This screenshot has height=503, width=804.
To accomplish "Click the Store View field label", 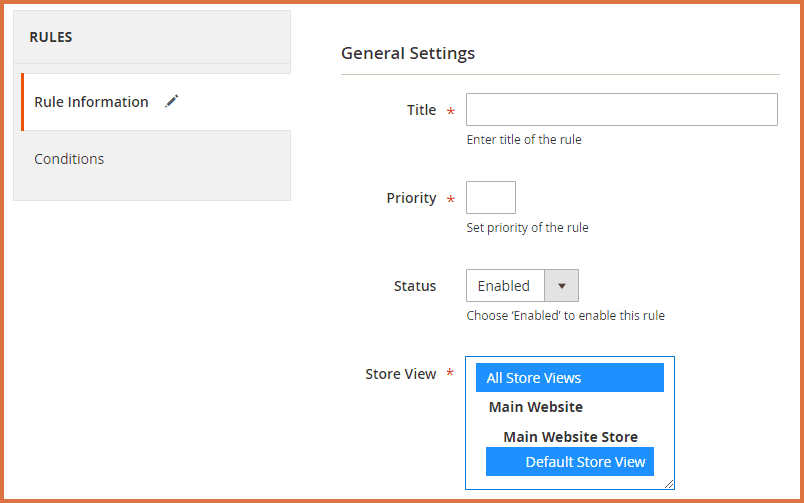I will (x=400, y=374).
